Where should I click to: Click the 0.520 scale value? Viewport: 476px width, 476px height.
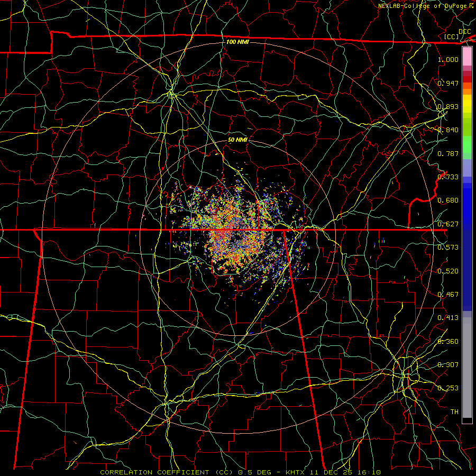tap(448, 271)
